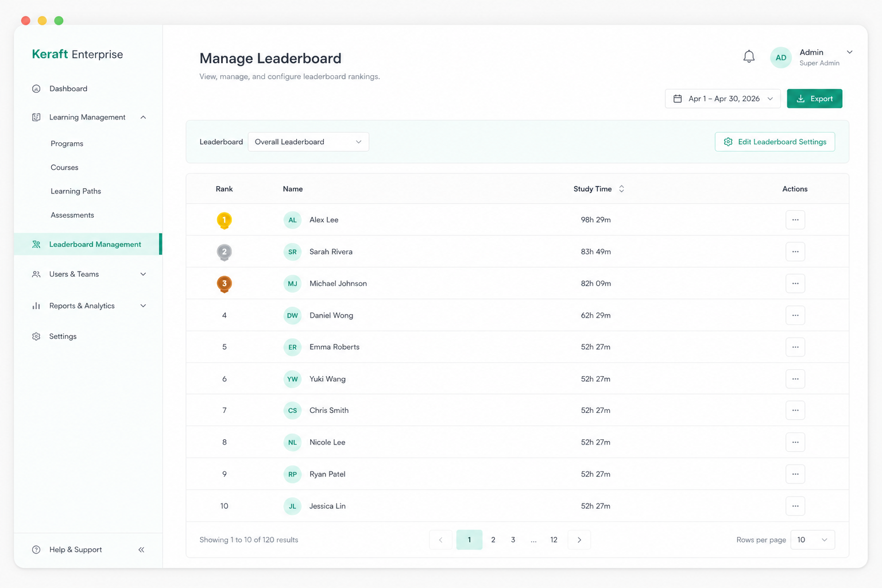Collapse the sidebar with double-chevron icon
This screenshot has height=588, width=882.
point(141,550)
